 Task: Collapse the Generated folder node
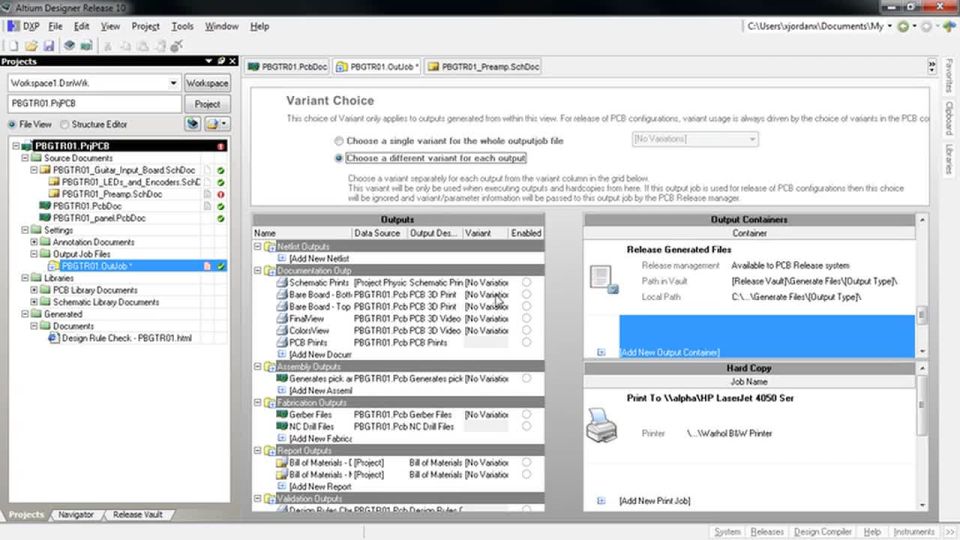[25, 314]
